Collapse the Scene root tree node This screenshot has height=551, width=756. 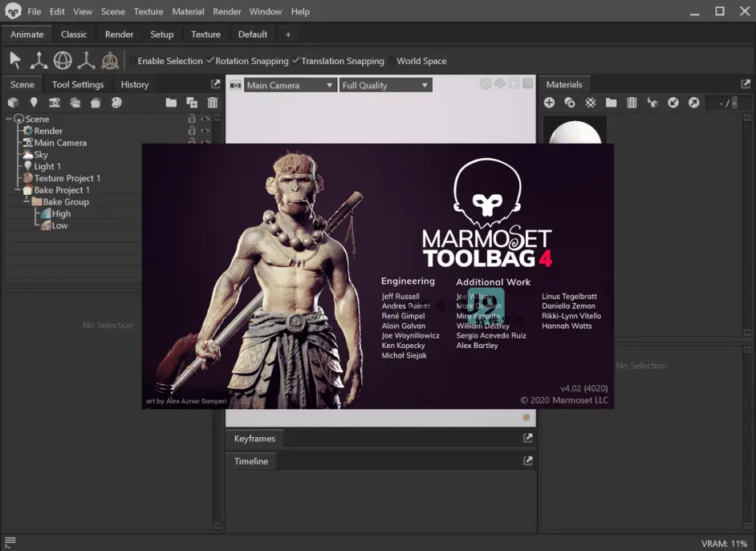[x=9, y=119]
